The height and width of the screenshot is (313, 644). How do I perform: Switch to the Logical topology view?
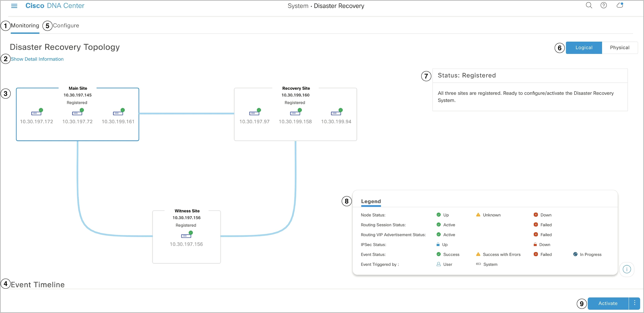(583, 47)
